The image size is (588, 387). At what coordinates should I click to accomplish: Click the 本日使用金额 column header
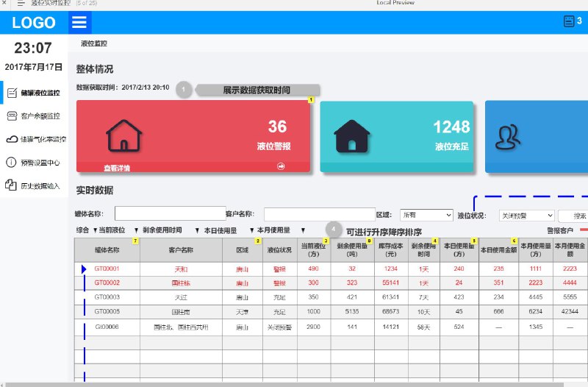[x=498, y=250]
